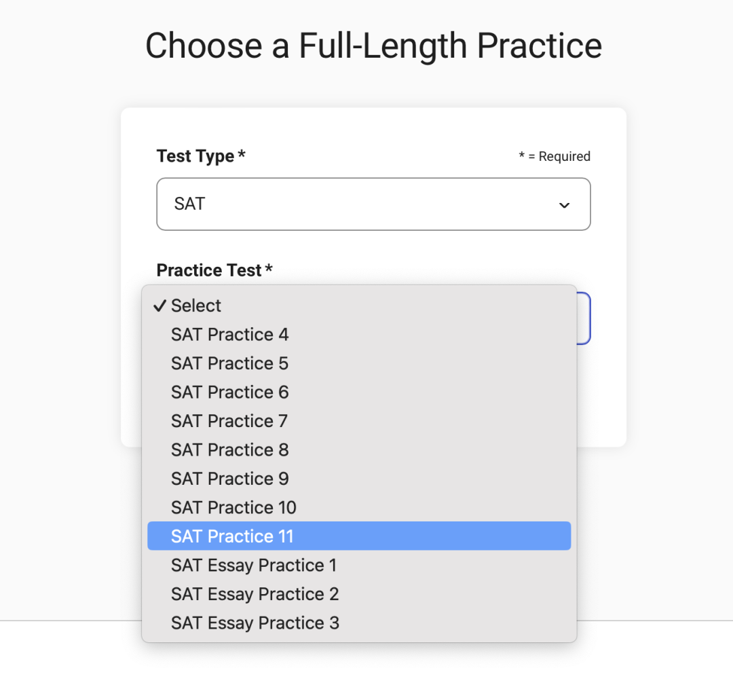Image resolution: width=733 pixels, height=700 pixels.
Task: Choose the SAT Practice 8 entry
Action: point(229,450)
